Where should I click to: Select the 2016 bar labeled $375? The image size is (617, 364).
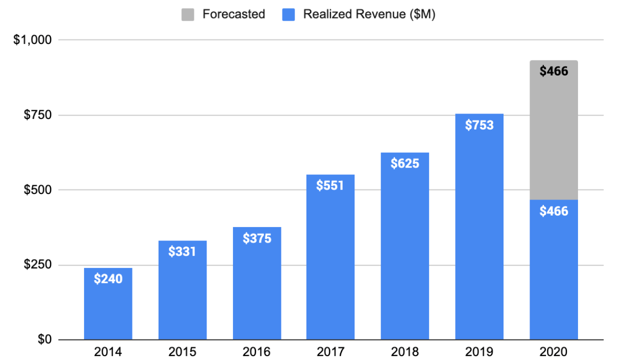point(257,283)
